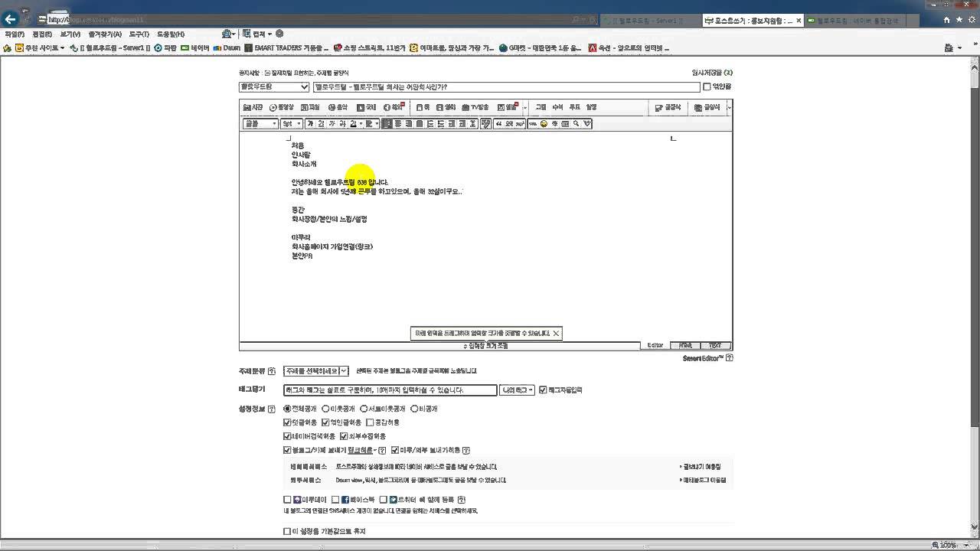Open the 글양식 template button
The height and width of the screenshot is (551, 980).
click(x=707, y=107)
